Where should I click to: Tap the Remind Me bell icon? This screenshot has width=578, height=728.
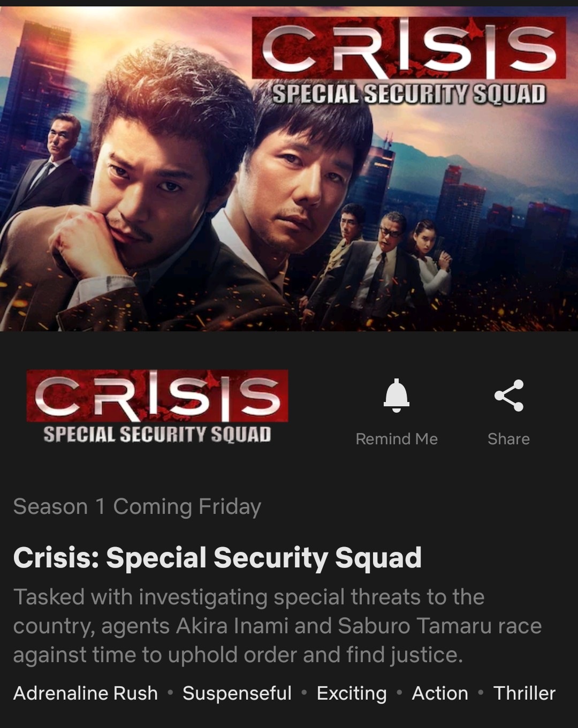[x=397, y=396]
